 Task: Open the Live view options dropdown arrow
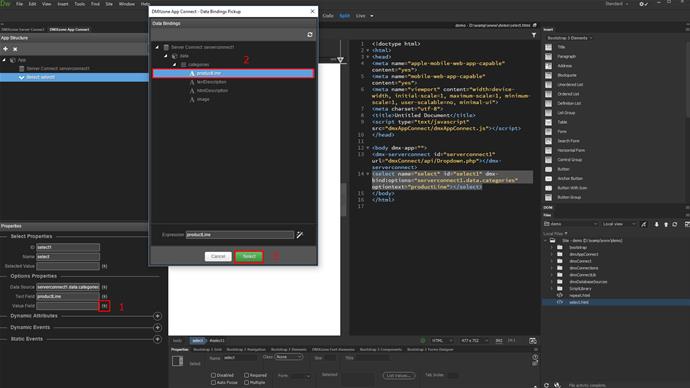click(x=372, y=16)
